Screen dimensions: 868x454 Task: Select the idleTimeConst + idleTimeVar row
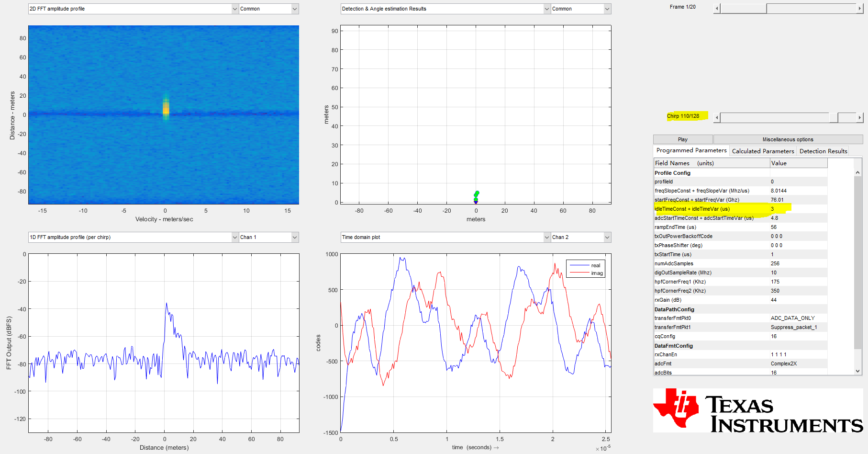pos(740,209)
